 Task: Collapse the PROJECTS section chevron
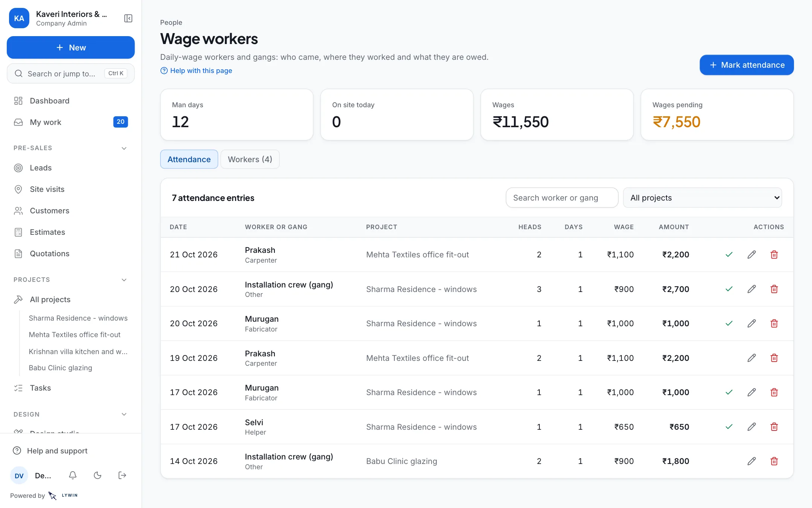pos(124,280)
